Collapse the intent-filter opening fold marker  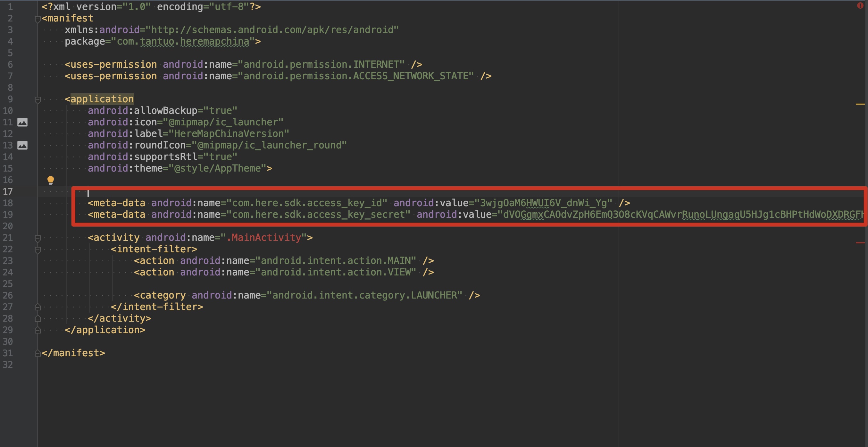pos(38,250)
